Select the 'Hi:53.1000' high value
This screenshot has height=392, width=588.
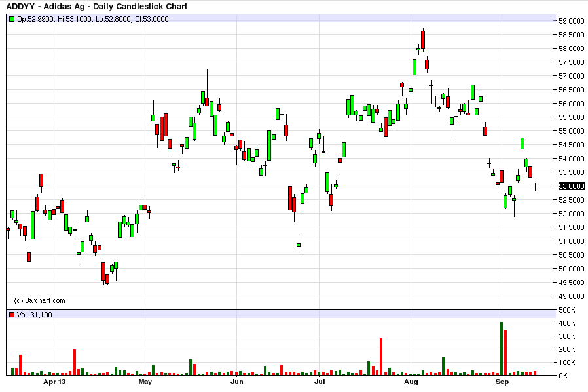74,19
